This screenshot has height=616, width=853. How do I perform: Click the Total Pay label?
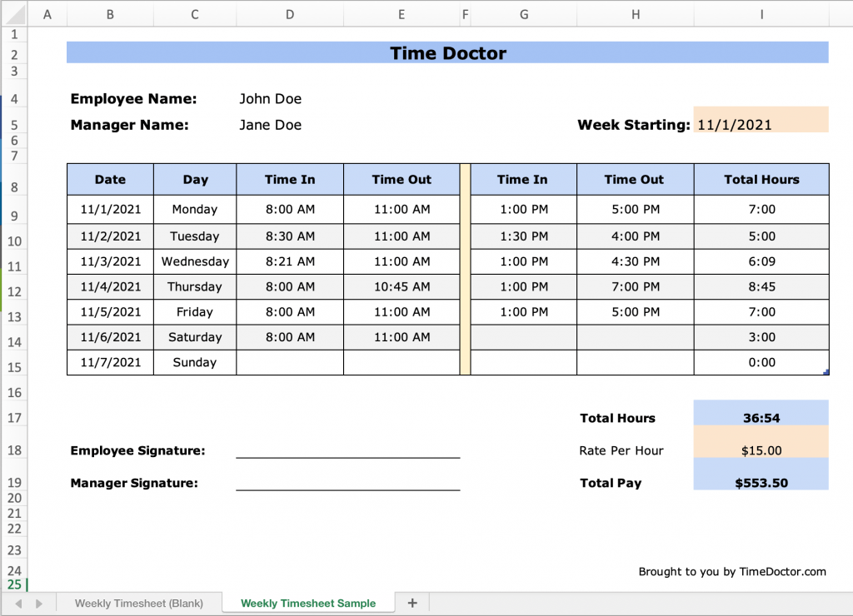pyautogui.click(x=611, y=483)
